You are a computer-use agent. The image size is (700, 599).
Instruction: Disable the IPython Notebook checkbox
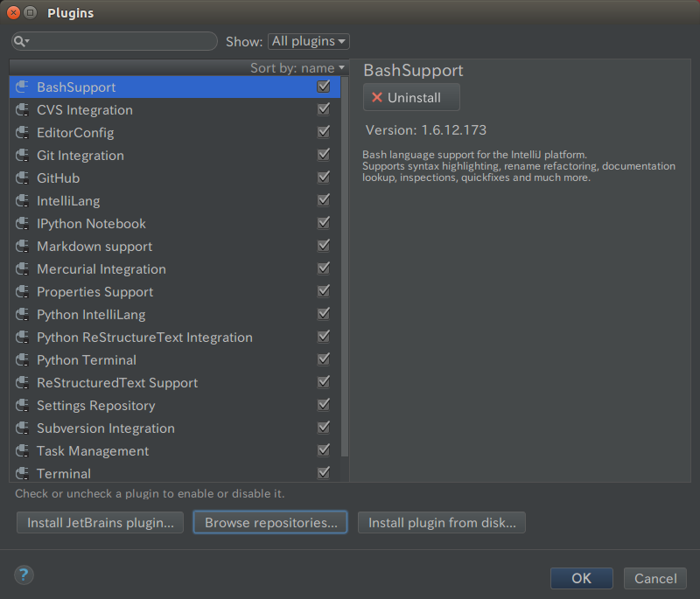(324, 223)
